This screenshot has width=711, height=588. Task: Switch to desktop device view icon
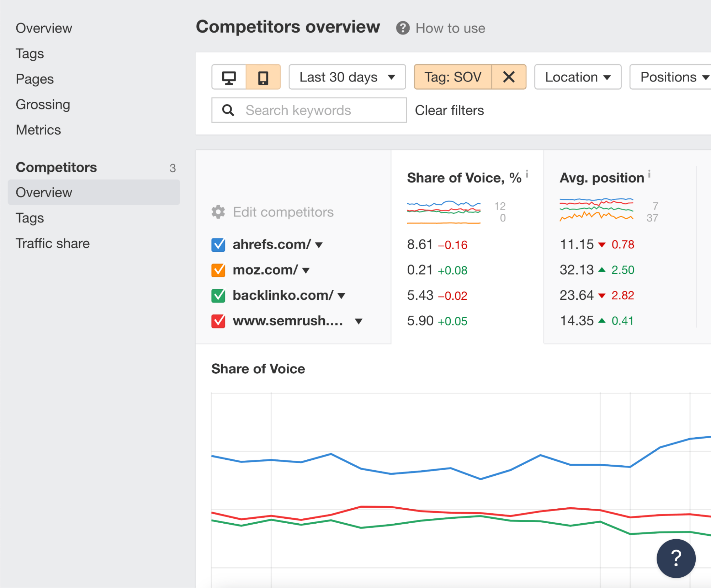229,77
